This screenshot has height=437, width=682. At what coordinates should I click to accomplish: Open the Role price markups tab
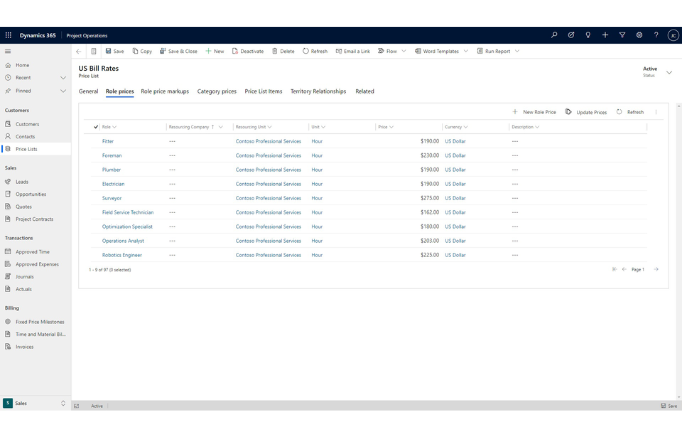(x=165, y=91)
